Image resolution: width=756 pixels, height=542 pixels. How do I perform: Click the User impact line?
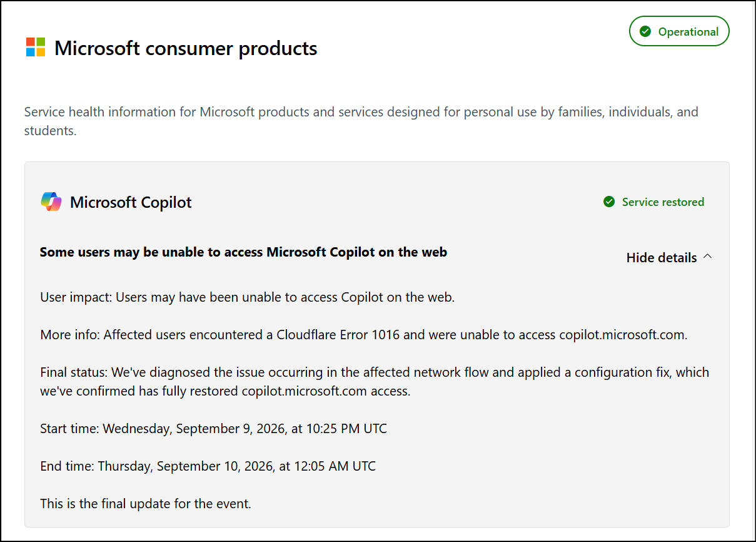tap(247, 297)
